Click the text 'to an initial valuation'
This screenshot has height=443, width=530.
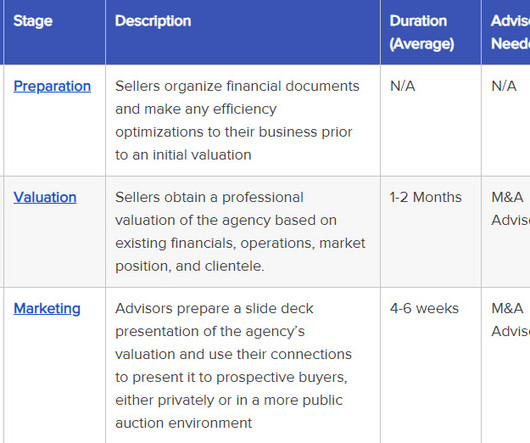pyautogui.click(x=183, y=155)
